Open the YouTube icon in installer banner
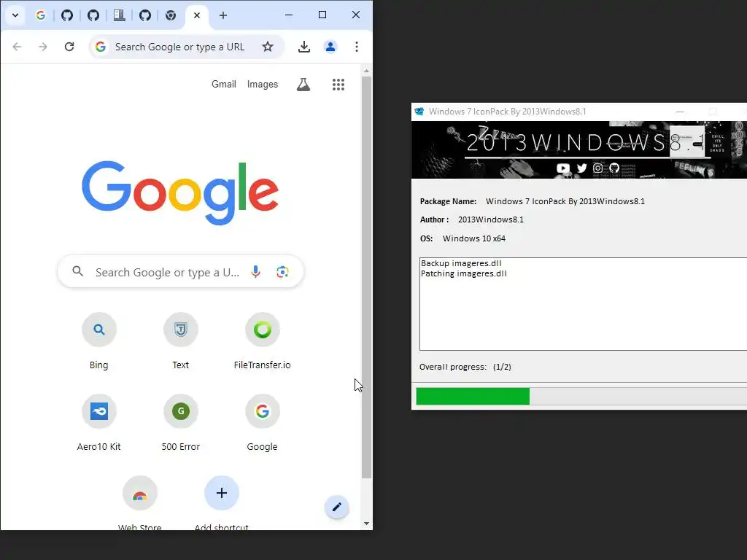 (563, 168)
